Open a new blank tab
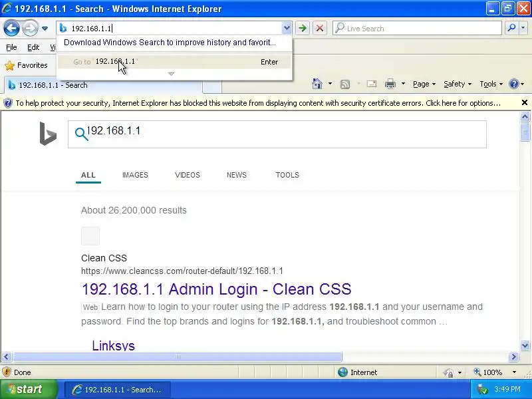The image size is (532, 399). tap(212, 86)
